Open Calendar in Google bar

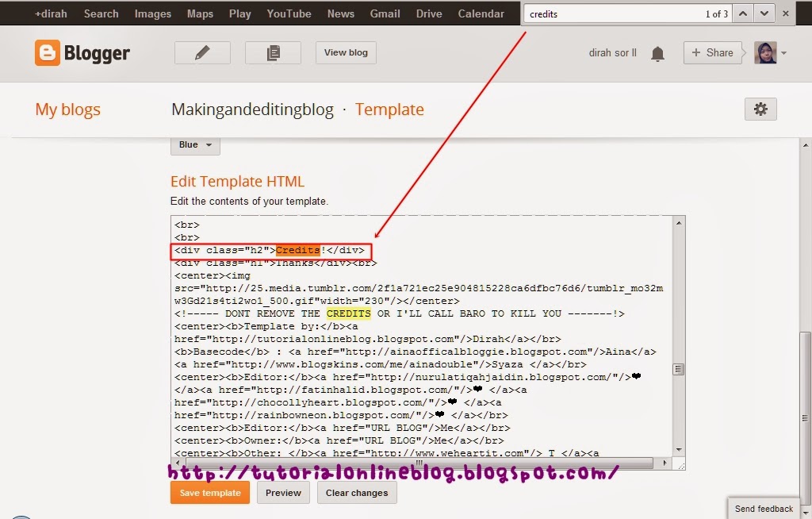481,14
